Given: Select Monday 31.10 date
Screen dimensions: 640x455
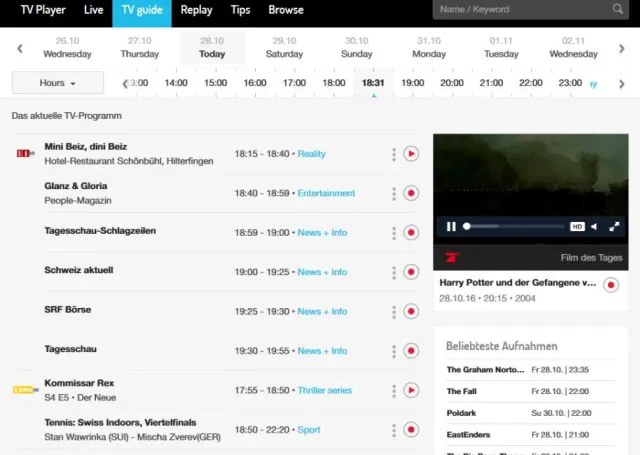Looking at the screenshot, I should pos(429,47).
